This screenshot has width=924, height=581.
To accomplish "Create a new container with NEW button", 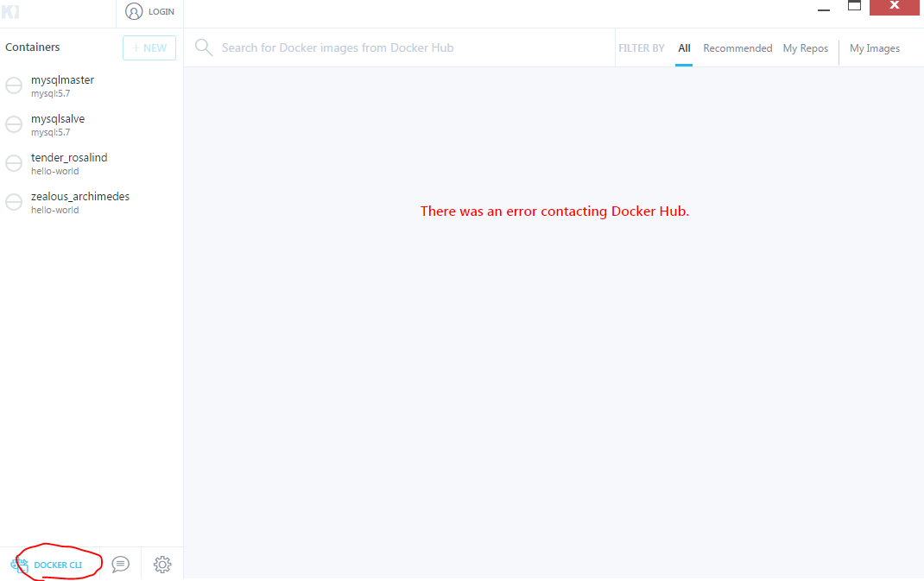I will 149,47.
